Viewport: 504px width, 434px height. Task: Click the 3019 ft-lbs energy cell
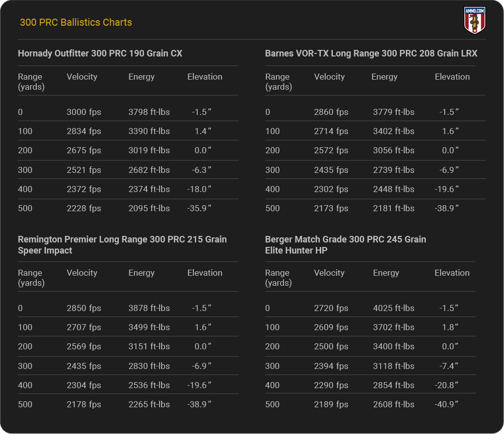(149, 150)
